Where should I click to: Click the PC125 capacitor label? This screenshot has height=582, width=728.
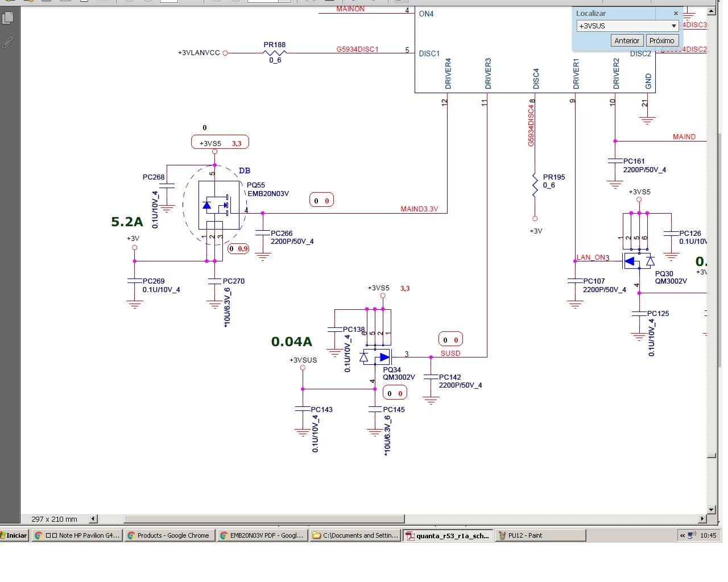pyautogui.click(x=658, y=313)
